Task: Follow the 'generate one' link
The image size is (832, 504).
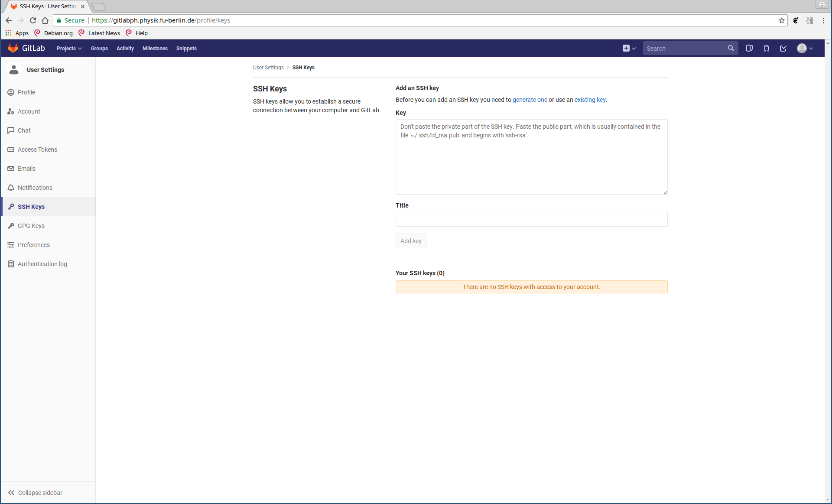Action: click(x=530, y=100)
